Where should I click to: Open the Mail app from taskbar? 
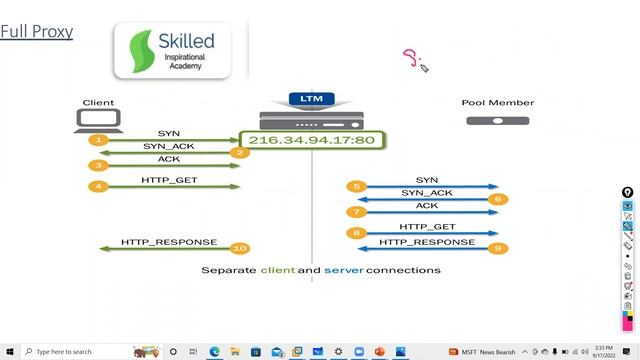pyautogui.click(x=277, y=351)
